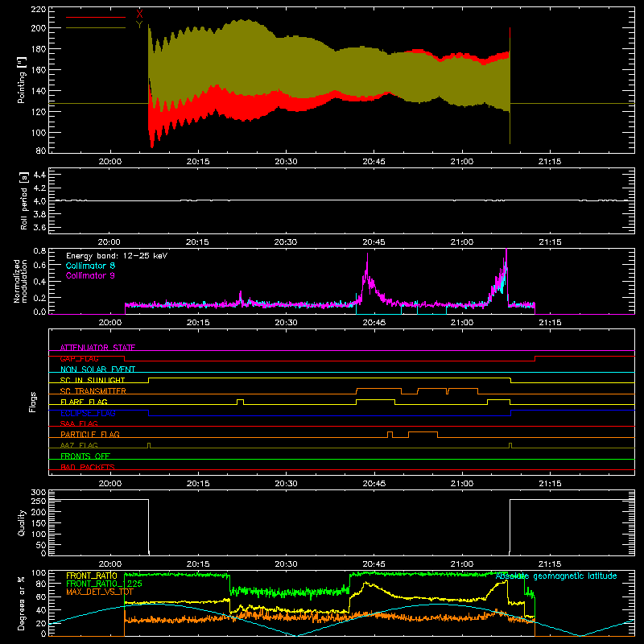644x644 pixels.
Task: Click the SAA_FLAG label
Action: [x=79, y=423]
